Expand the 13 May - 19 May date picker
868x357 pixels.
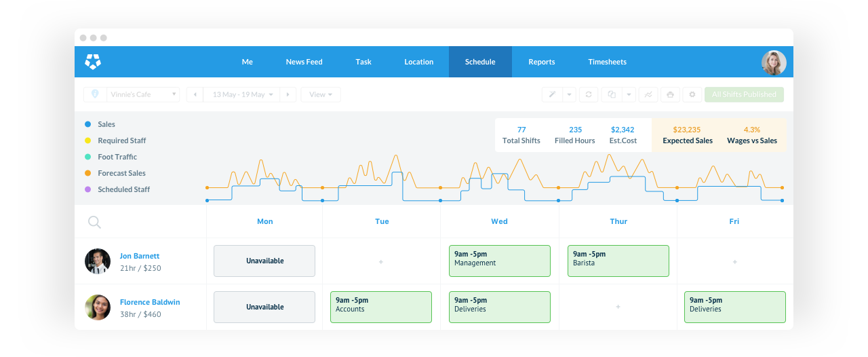[x=242, y=94]
